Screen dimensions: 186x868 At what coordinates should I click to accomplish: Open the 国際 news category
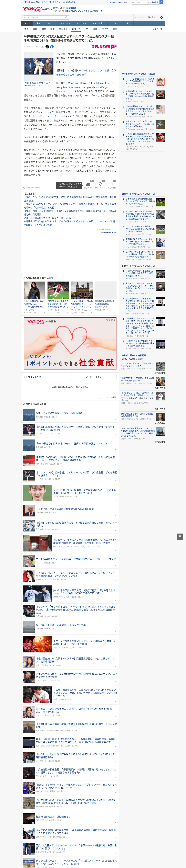click(44, 29)
